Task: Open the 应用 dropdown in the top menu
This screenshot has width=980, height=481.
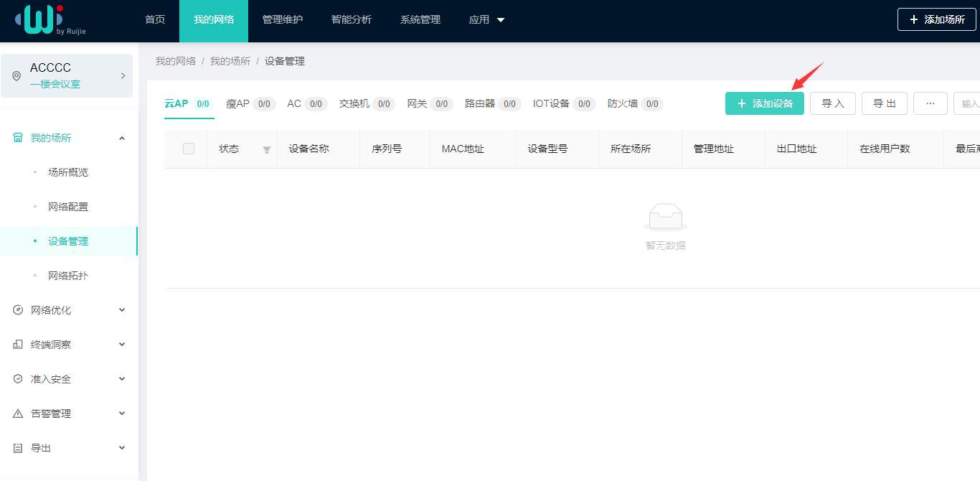Action: click(486, 19)
